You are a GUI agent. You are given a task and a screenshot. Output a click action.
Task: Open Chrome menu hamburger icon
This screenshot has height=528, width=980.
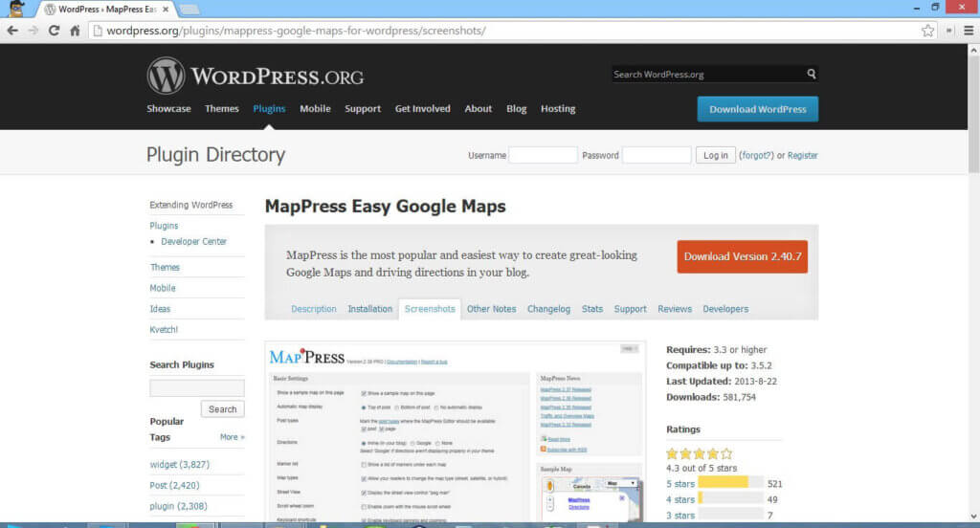point(969,31)
